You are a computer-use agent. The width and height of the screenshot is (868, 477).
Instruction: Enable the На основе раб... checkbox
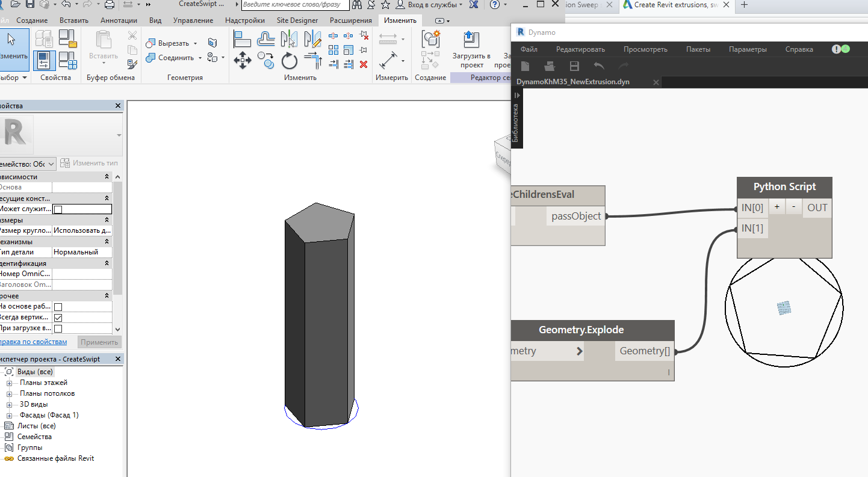tap(58, 306)
